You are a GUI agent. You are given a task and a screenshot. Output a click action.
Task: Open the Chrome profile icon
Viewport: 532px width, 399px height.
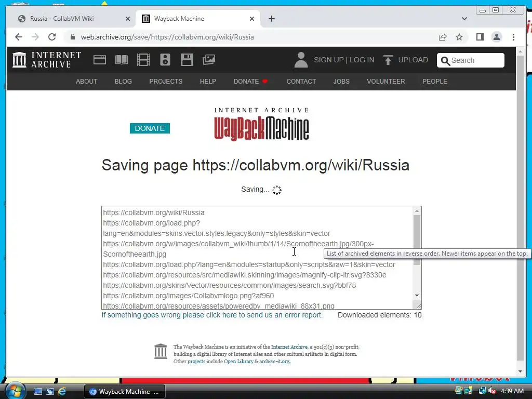[x=496, y=37]
